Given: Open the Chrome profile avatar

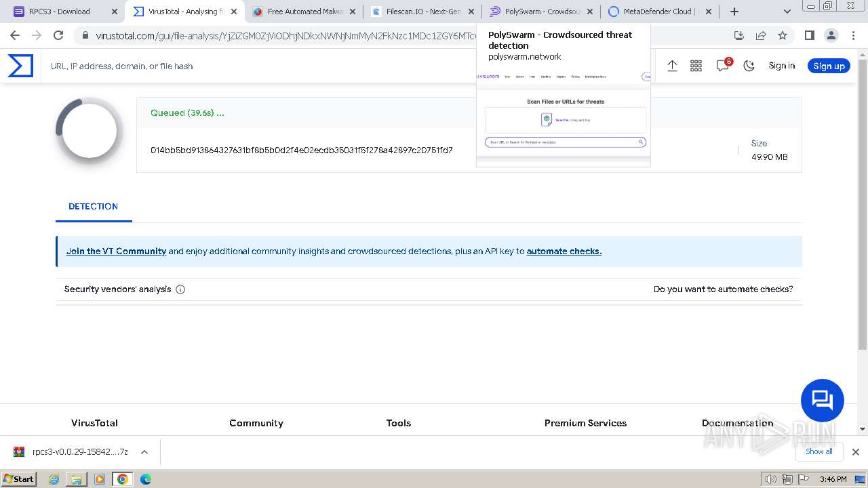Looking at the screenshot, I should pos(831,35).
